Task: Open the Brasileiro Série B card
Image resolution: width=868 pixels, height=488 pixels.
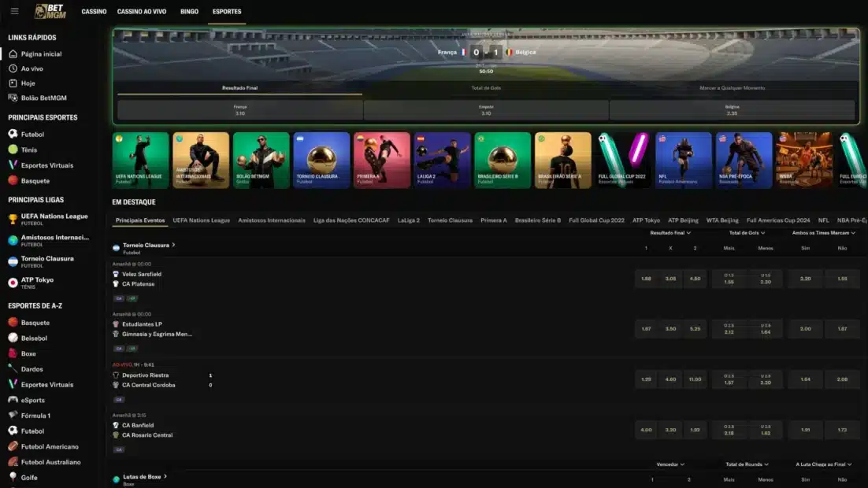Action: click(x=502, y=161)
